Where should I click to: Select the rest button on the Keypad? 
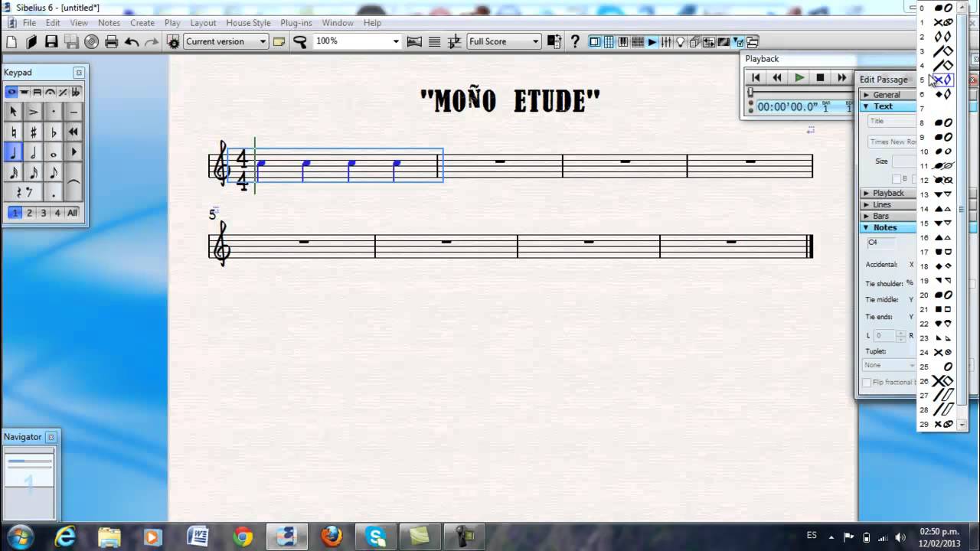pyautogui.click(x=24, y=193)
